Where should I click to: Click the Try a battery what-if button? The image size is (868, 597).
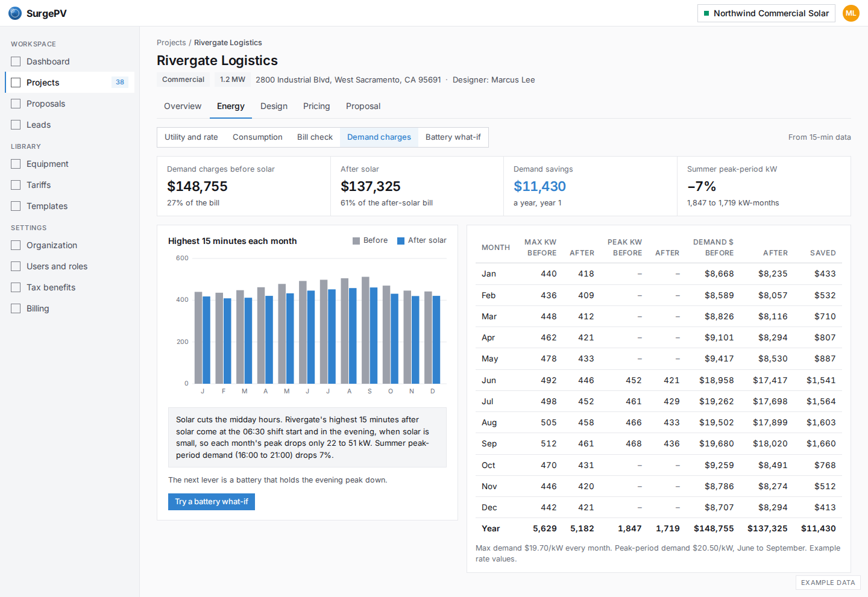pos(212,502)
